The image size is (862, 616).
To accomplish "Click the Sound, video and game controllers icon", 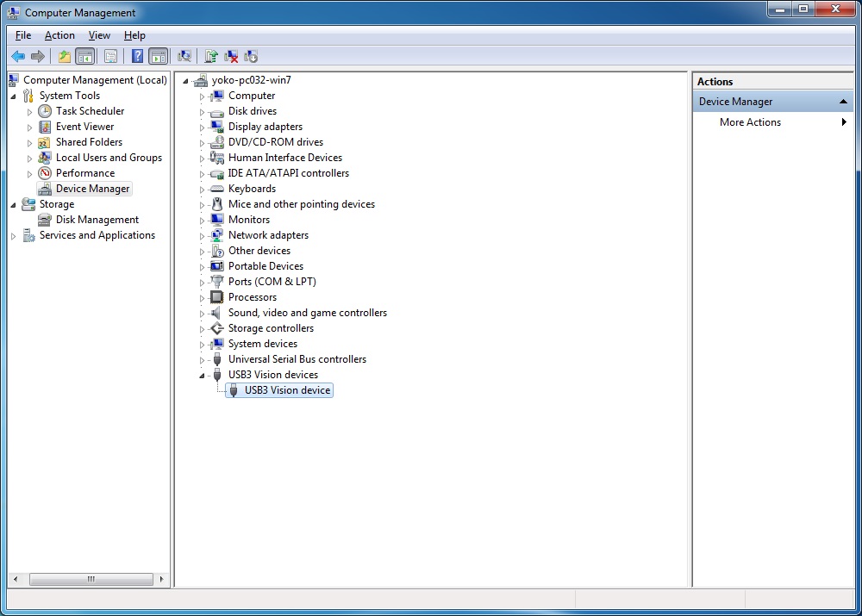I will tap(218, 313).
